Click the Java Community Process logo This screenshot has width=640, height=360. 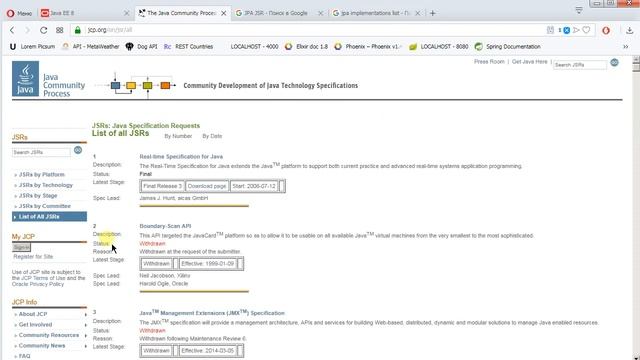coord(49,79)
